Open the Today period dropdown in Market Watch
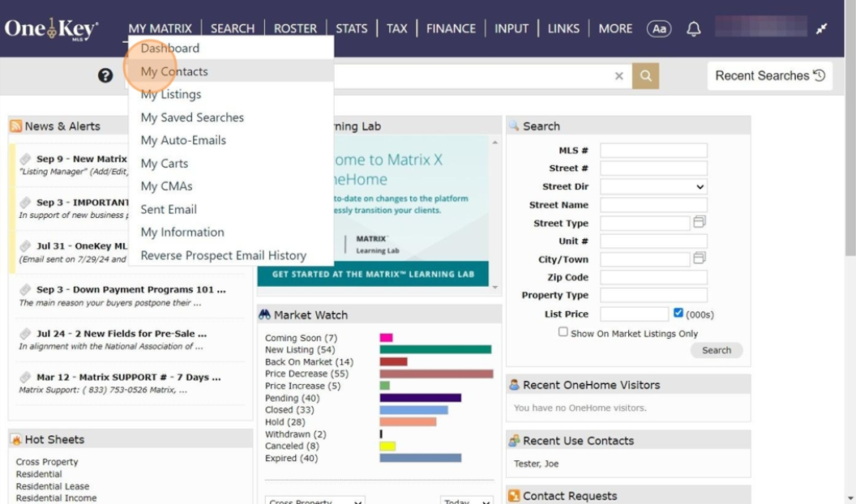This screenshot has width=856, height=504. [467, 500]
